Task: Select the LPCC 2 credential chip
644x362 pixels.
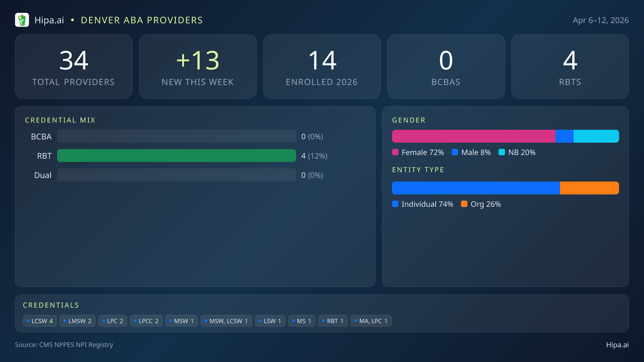Action: coord(146,321)
